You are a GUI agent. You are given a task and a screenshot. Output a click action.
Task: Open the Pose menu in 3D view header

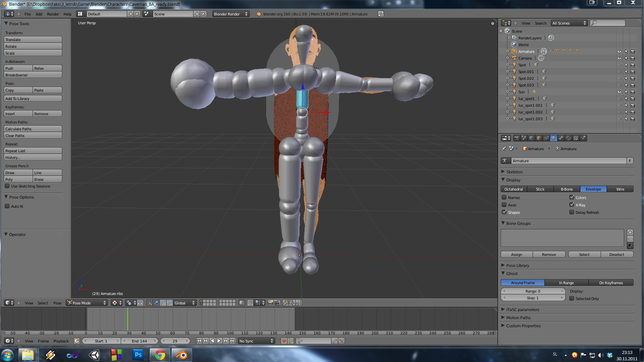coord(57,303)
